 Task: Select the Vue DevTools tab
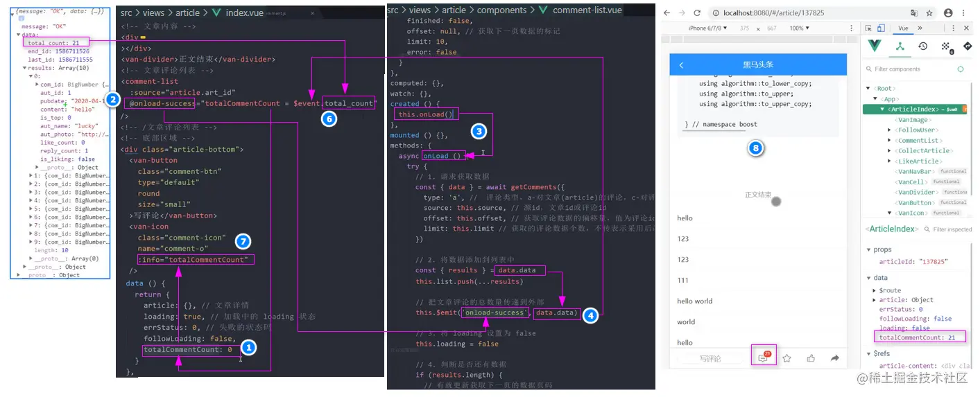click(x=903, y=28)
